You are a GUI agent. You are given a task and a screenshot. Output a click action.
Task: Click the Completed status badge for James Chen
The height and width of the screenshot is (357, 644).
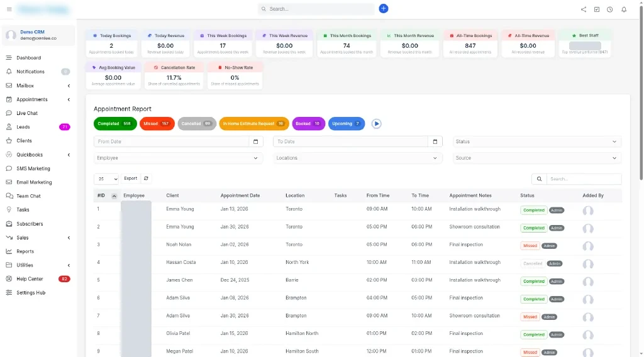click(533, 282)
